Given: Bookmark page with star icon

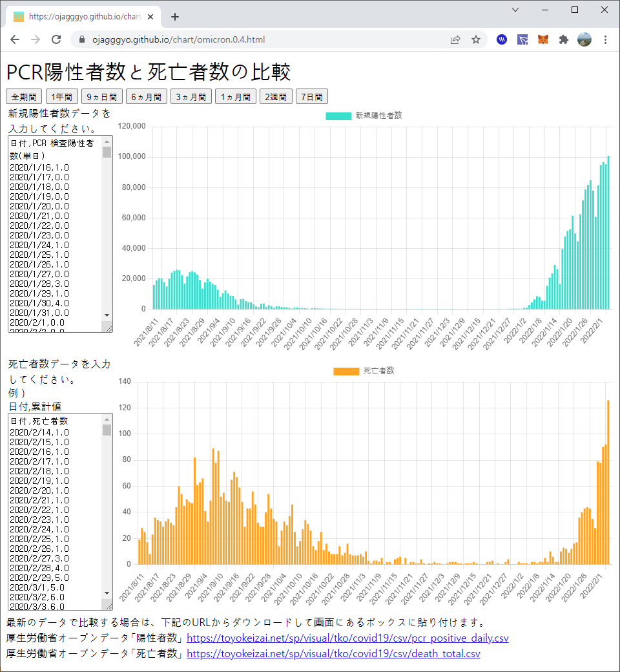Looking at the screenshot, I should tap(475, 40).
